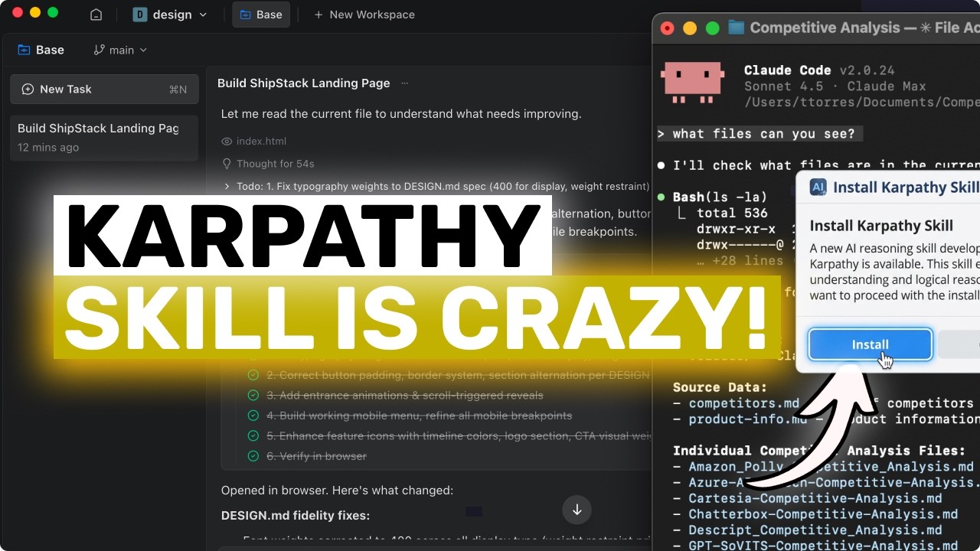Click the 'Source Data:' heading in terminal

[720, 388]
